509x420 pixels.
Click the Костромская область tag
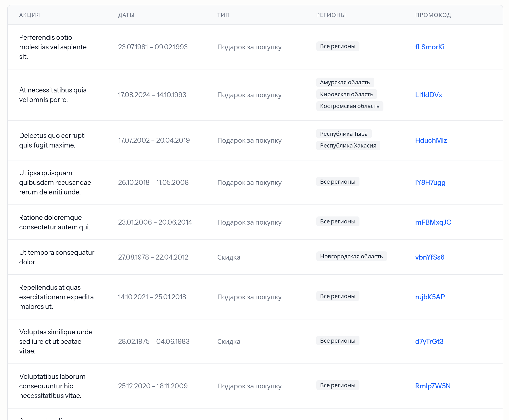pos(350,106)
